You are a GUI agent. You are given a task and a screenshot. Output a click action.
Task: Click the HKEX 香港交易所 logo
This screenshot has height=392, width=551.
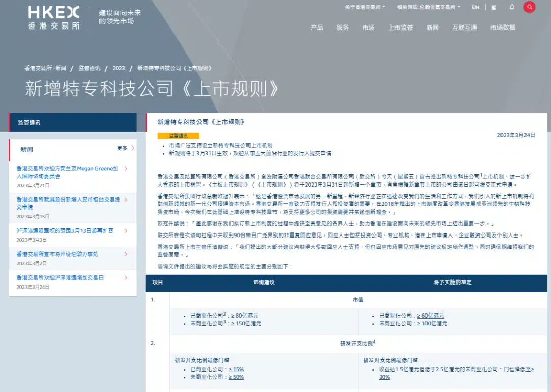(x=54, y=17)
